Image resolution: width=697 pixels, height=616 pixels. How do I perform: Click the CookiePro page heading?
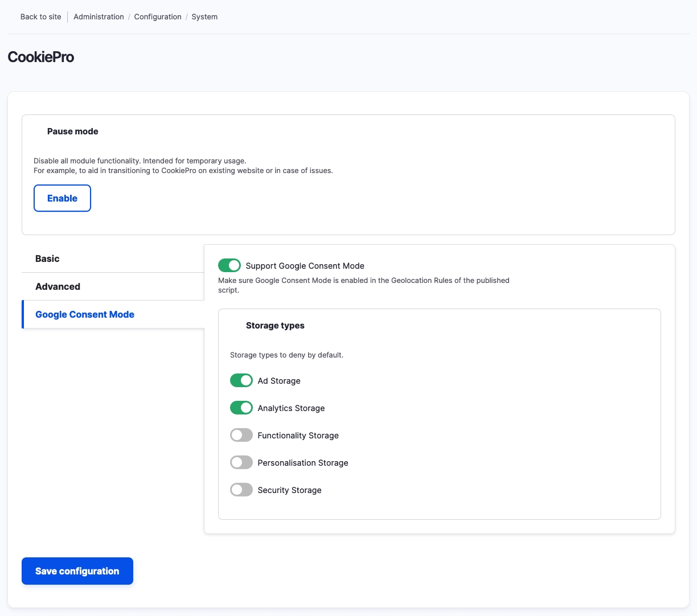point(41,57)
